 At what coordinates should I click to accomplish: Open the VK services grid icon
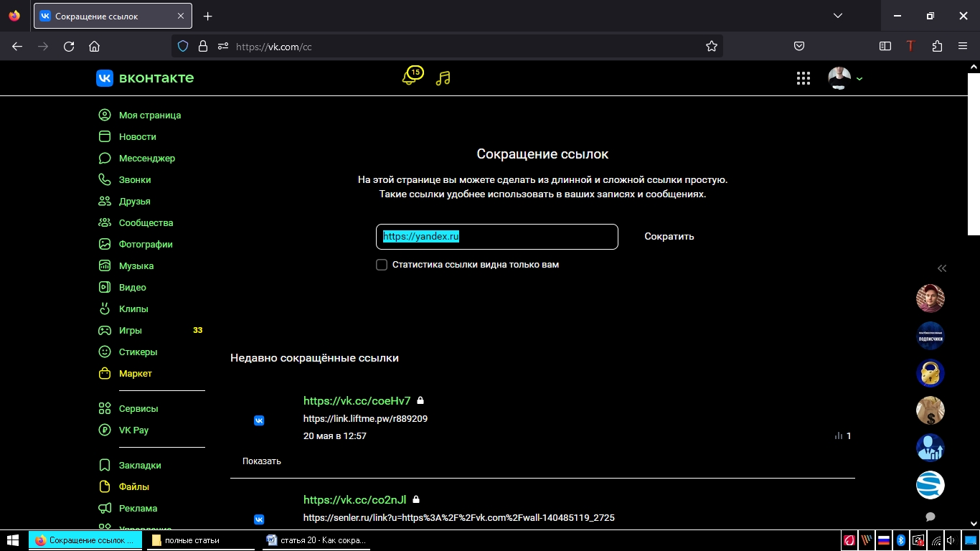coord(804,78)
